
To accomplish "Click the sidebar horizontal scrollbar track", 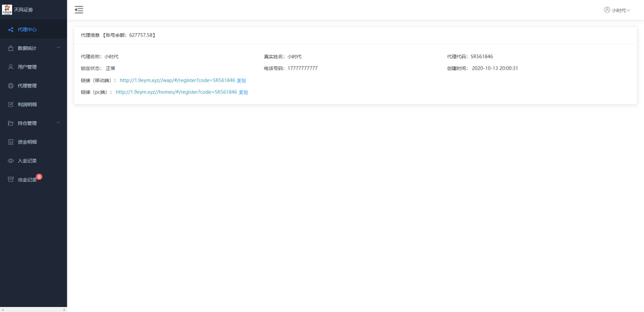I will tap(33, 309).
